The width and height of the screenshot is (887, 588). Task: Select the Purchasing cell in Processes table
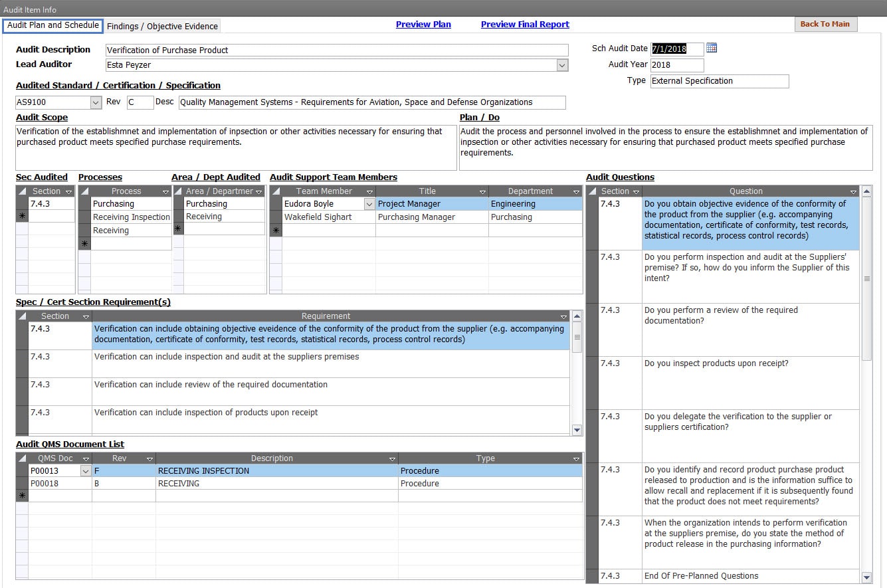tap(131, 204)
